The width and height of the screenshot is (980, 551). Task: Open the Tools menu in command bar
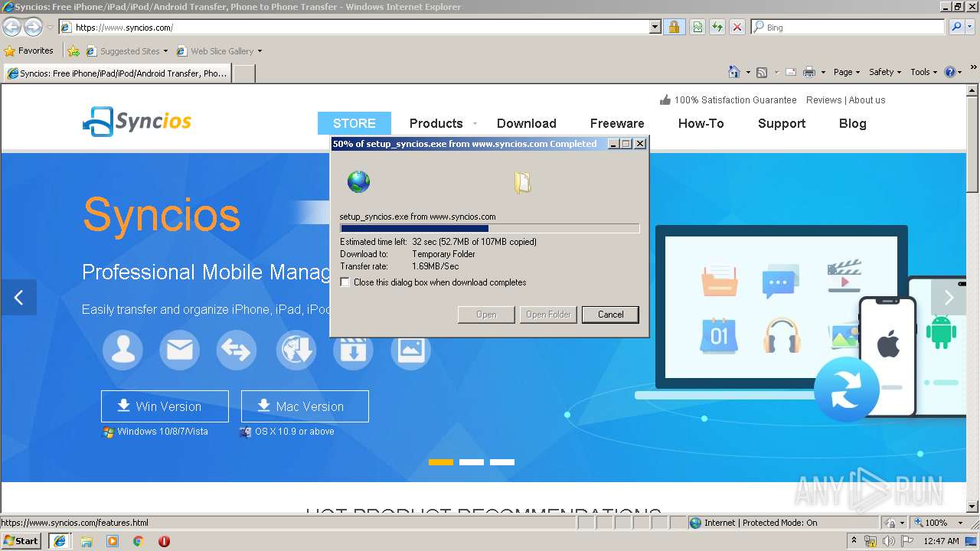[x=924, y=72]
